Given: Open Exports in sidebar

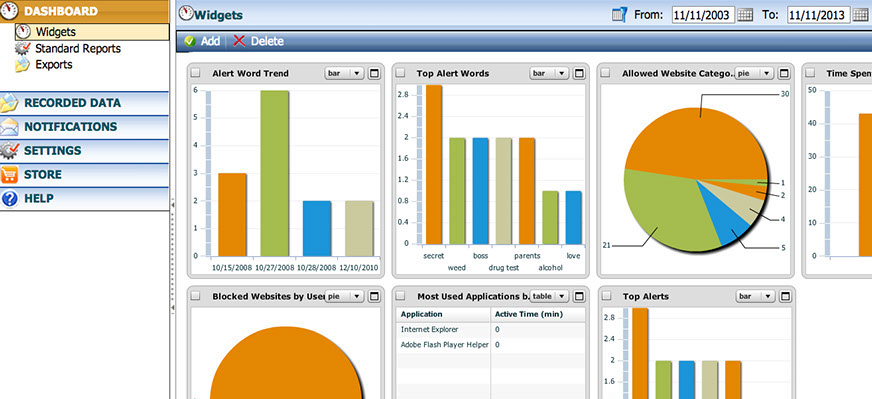Looking at the screenshot, I should tap(54, 65).
